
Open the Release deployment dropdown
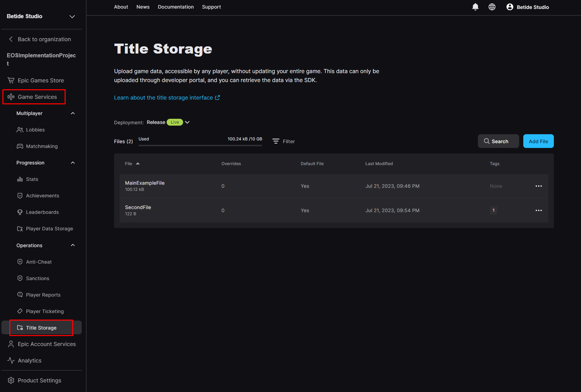[x=187, y=122]
